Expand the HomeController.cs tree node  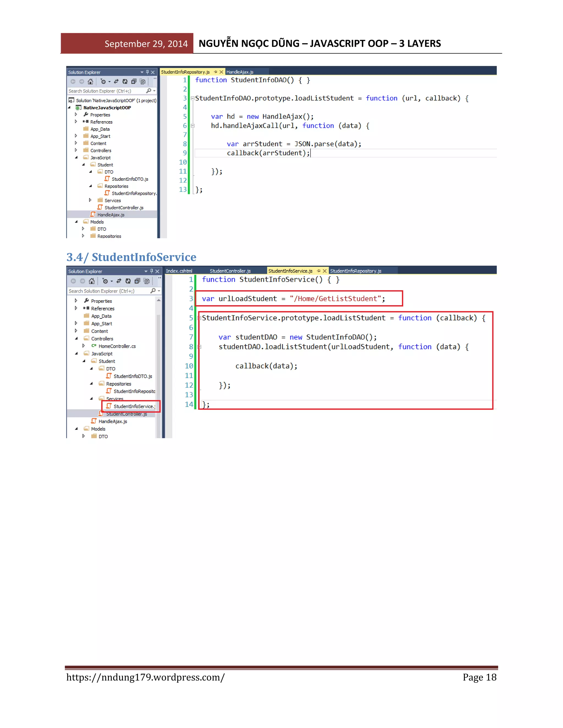83,346
